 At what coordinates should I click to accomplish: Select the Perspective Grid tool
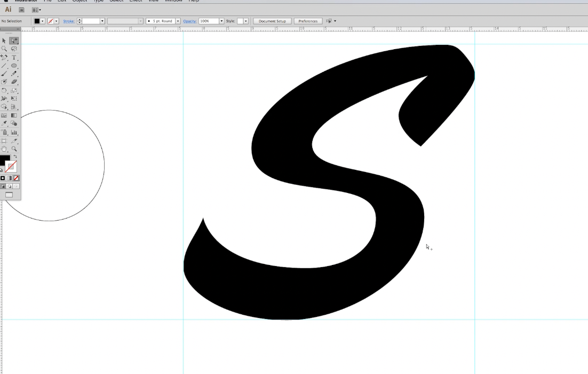tap(14, 107)
